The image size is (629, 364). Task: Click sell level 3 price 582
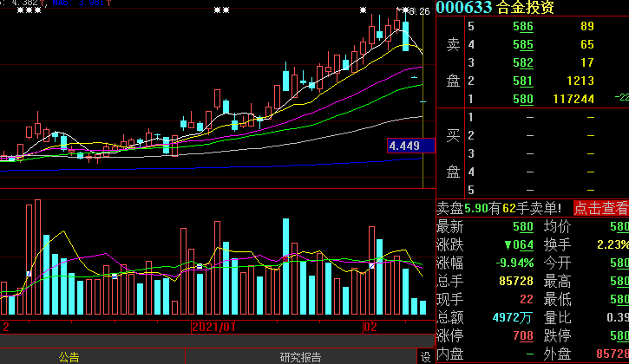point(523,62)
